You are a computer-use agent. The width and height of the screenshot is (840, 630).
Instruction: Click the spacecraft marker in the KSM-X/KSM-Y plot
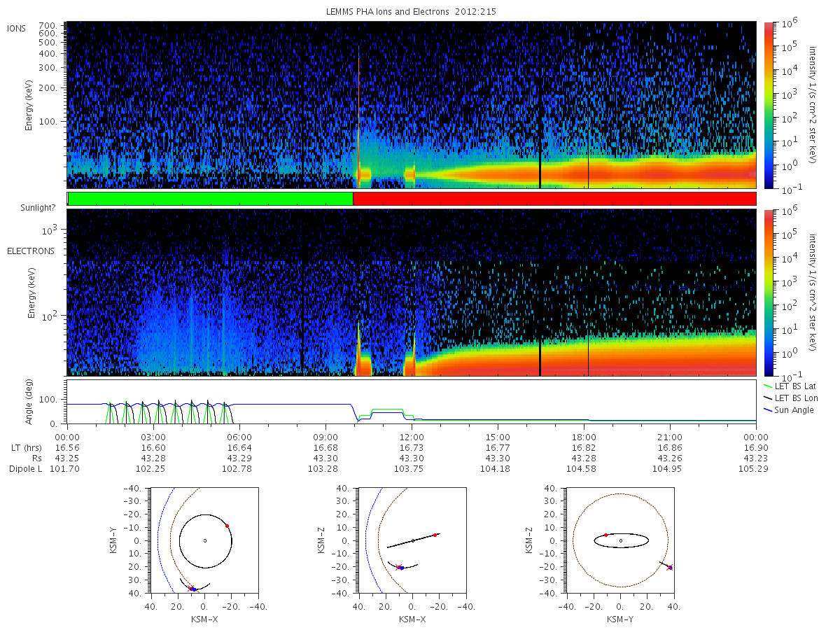coord(192,589)
